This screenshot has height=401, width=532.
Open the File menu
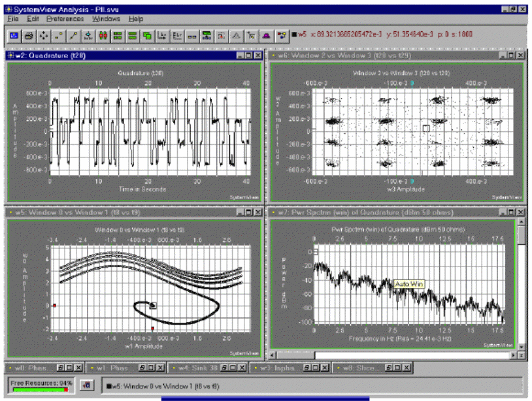14,19
